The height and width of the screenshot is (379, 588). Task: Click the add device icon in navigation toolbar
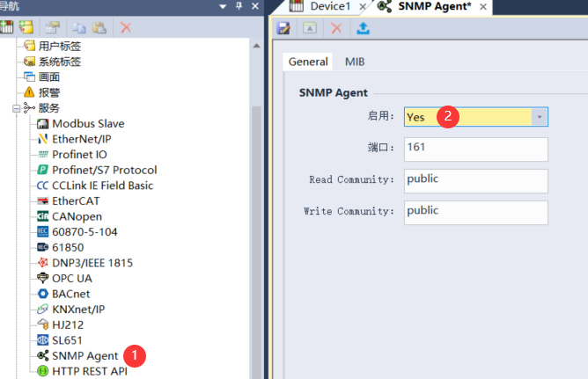click(x=6, y=27)
